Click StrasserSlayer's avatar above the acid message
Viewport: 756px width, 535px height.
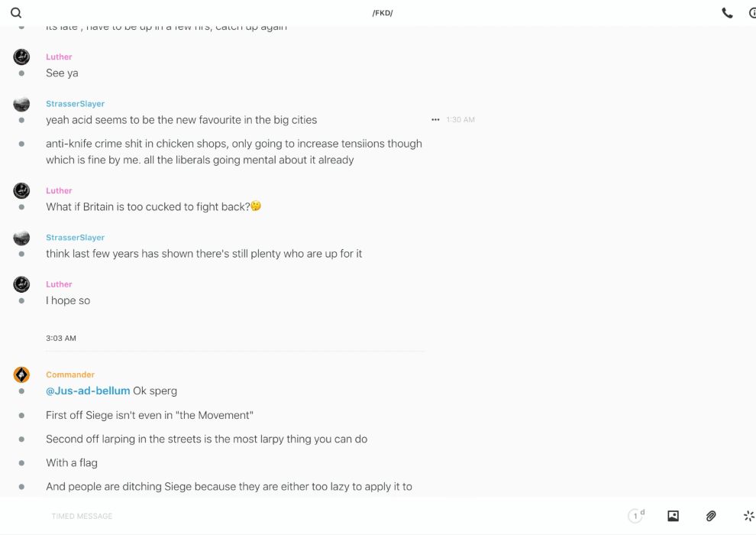coord(21,104)
